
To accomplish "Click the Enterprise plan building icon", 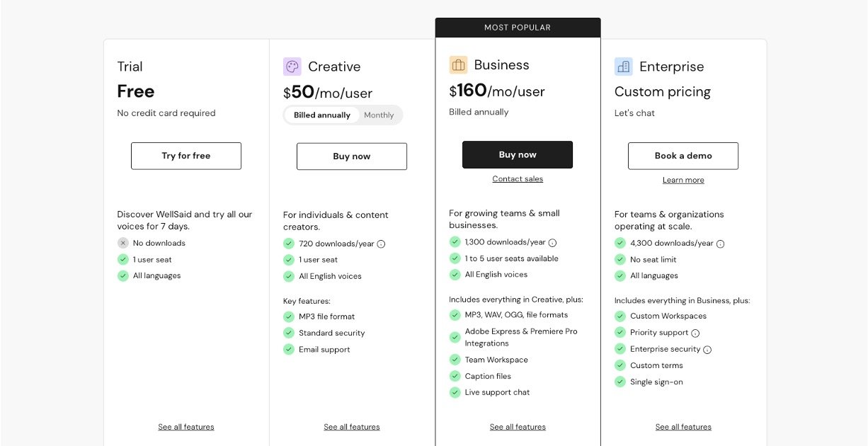I will point(624,67).
